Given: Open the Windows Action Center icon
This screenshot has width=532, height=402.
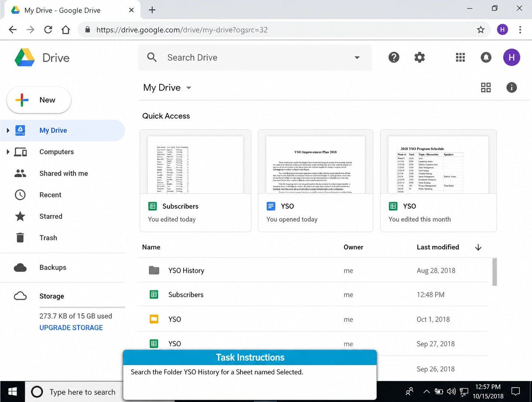Looking at the screenshot, I should tap(515, 391).
